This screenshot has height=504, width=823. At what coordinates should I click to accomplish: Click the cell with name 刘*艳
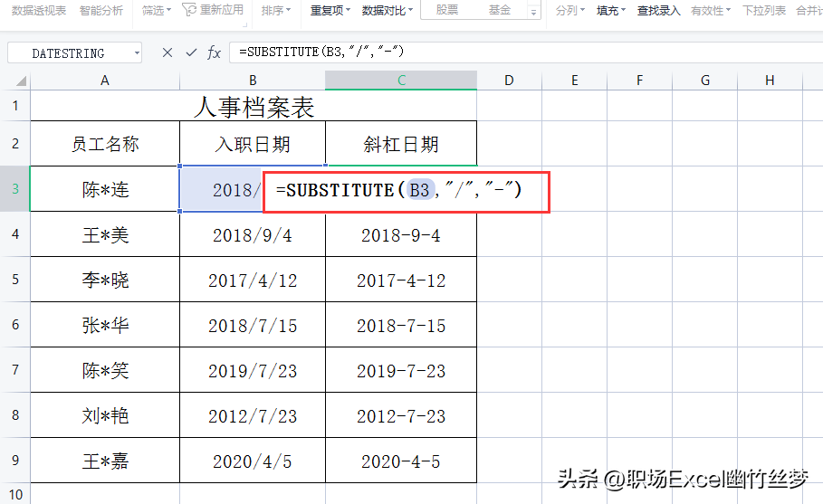105,415
